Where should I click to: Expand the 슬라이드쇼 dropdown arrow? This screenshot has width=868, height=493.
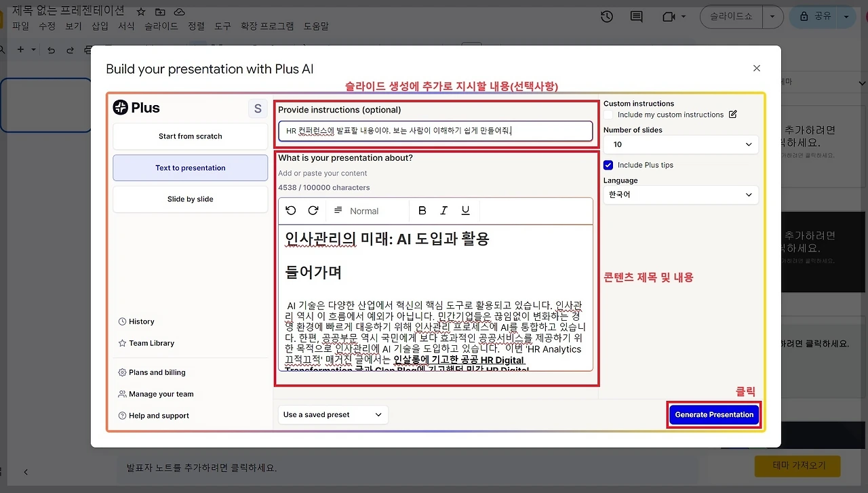[773, 16]
